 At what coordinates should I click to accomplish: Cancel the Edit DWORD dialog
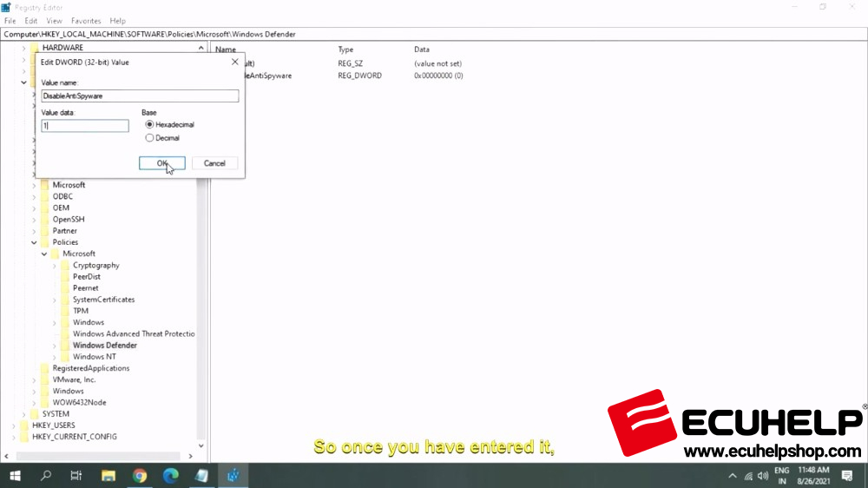pos(214,163)
